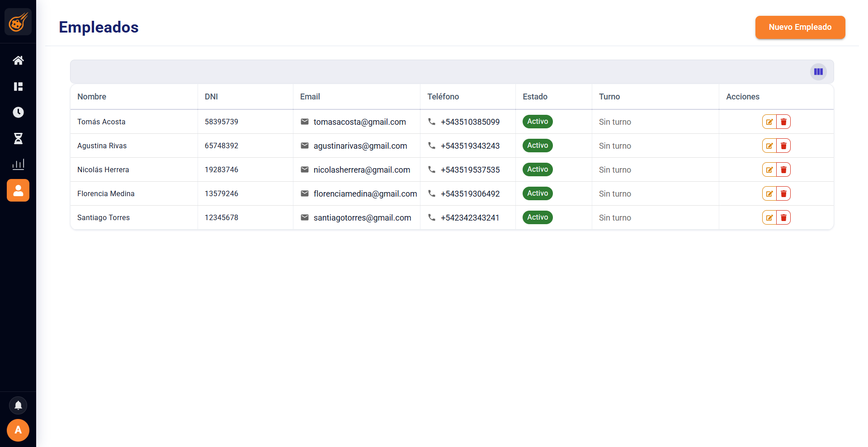Open the notifications bell
This screenshot has height=447, width=868.
(x=18, y=405)
